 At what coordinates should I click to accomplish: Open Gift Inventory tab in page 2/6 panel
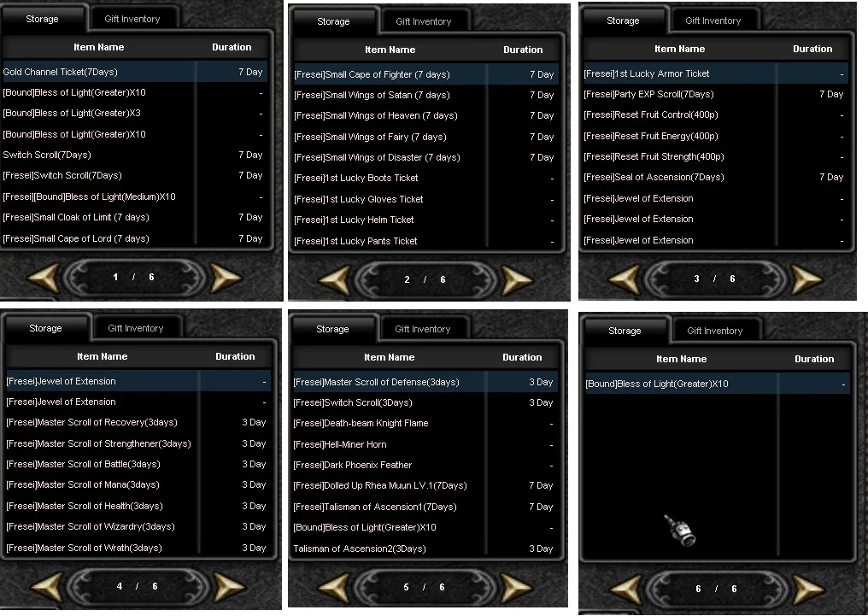(424, 21)
